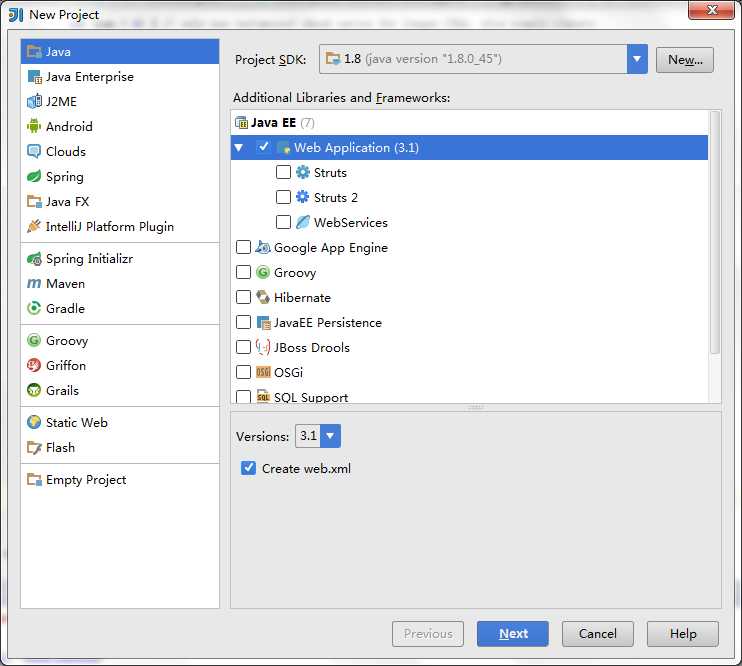Select the Java project type icon

point(34,52)
